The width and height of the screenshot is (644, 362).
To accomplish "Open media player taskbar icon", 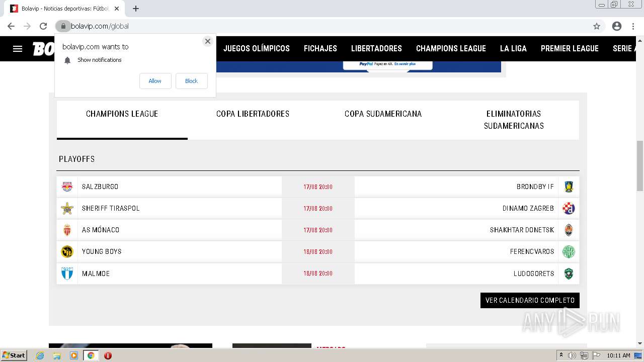I will point(74,355).
